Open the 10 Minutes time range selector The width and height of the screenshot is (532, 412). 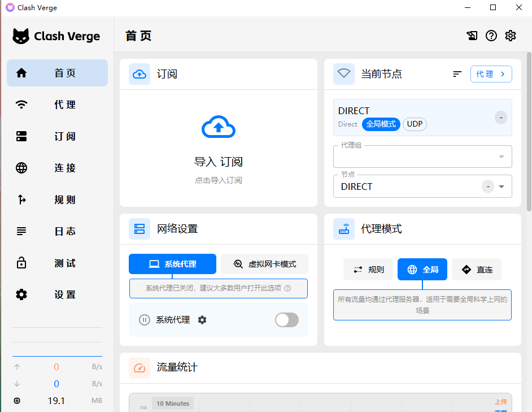(172, 403)
